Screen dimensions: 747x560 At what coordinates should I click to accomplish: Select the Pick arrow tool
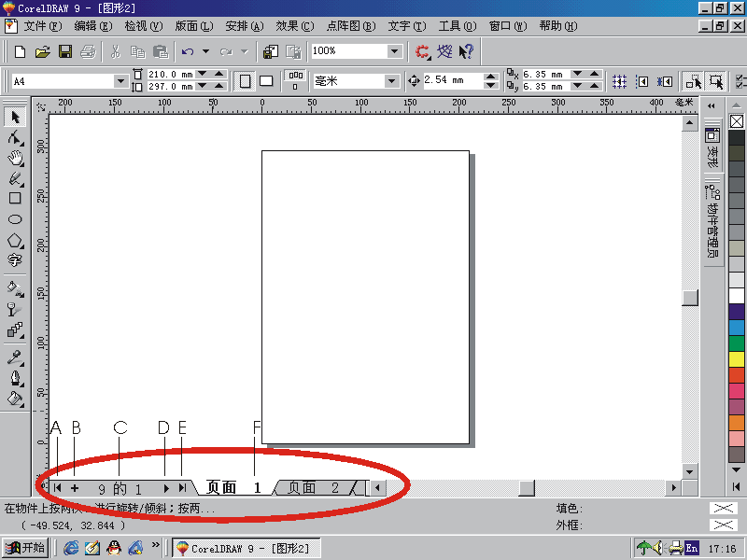15,117
